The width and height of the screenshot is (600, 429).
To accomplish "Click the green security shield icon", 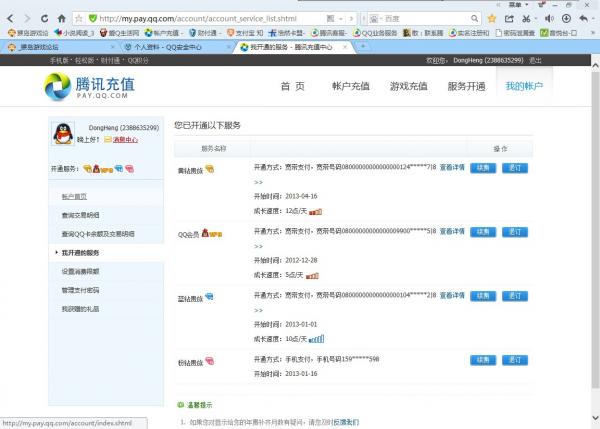I will [93, 18].
